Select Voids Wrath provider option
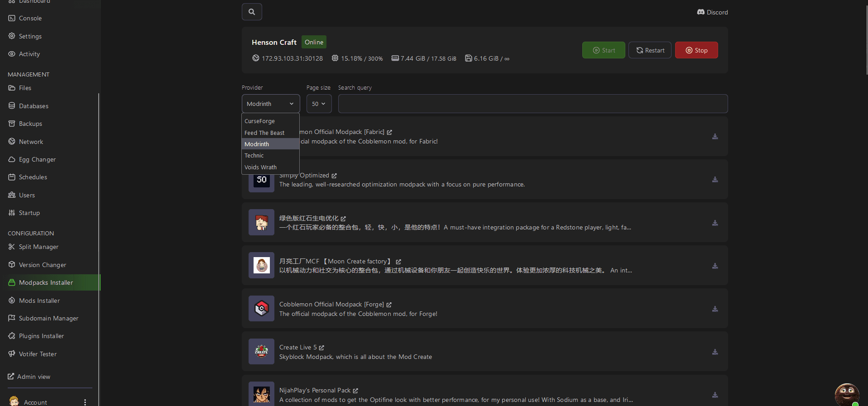 271,167
